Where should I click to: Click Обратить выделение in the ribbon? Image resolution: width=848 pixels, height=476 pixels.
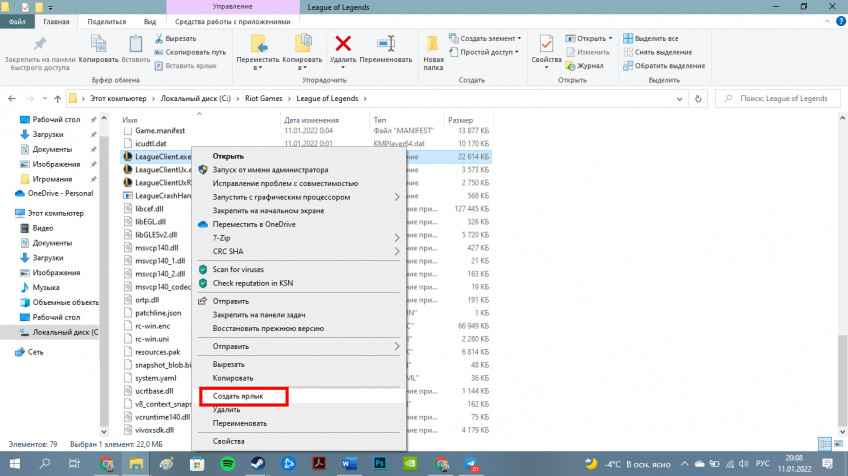point(664,65)
